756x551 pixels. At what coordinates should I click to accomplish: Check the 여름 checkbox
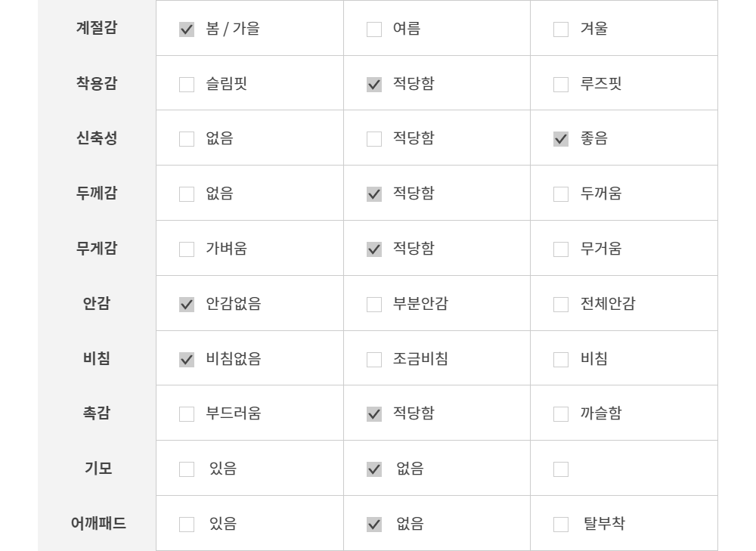pos(374,29)
